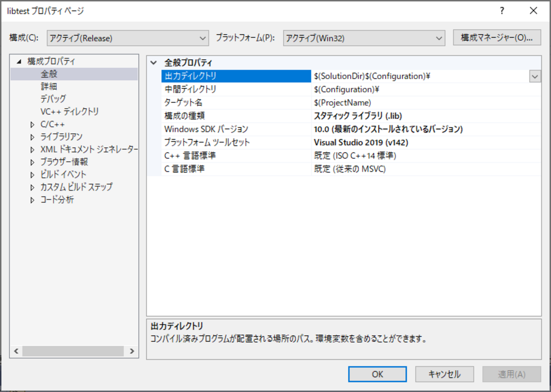
Task: Click the Visual Studio 2019 (v142) value
Action: 426,142
